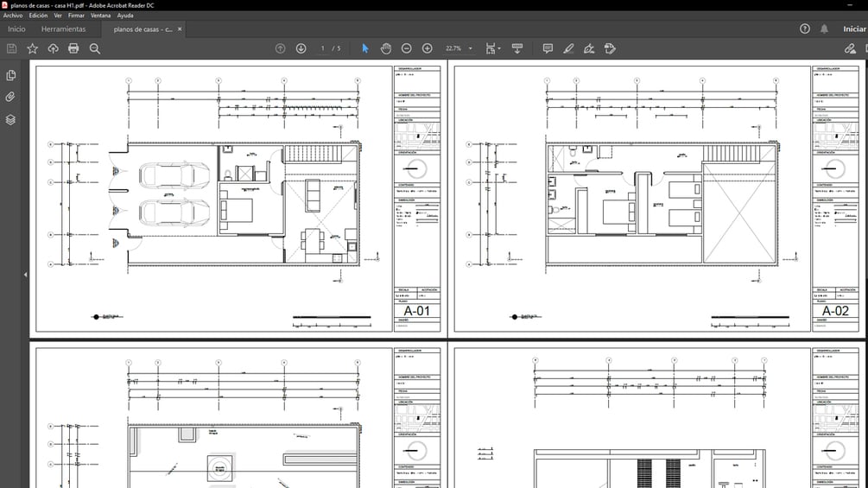Open the page fit options dropdown
Viewport: 868px width, 488px height.
click(x=492, y=48)
